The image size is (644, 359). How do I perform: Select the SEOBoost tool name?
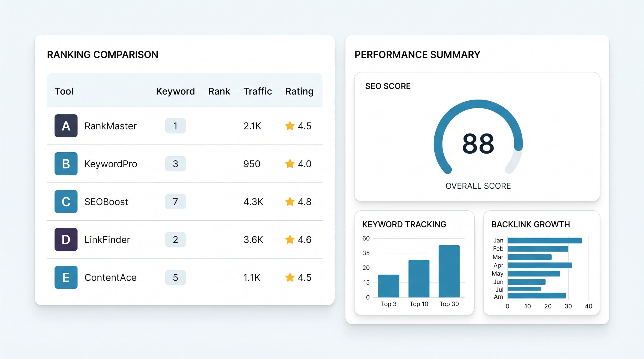106,202
